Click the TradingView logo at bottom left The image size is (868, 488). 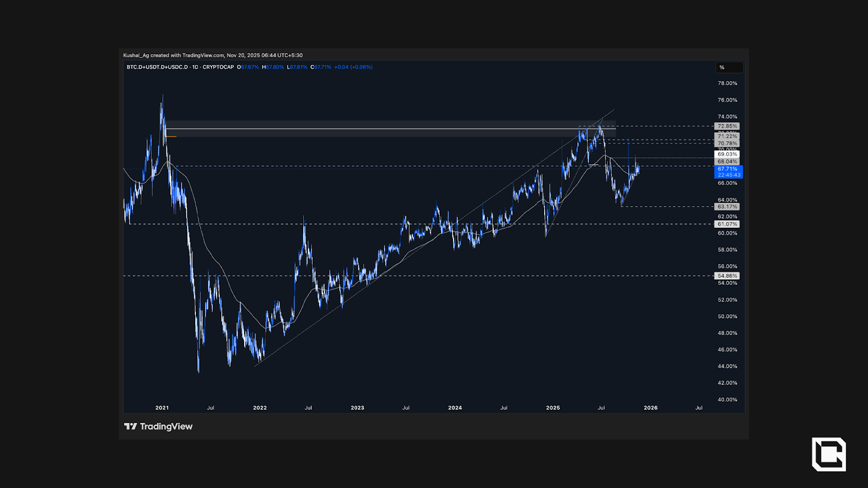[158, 427]
